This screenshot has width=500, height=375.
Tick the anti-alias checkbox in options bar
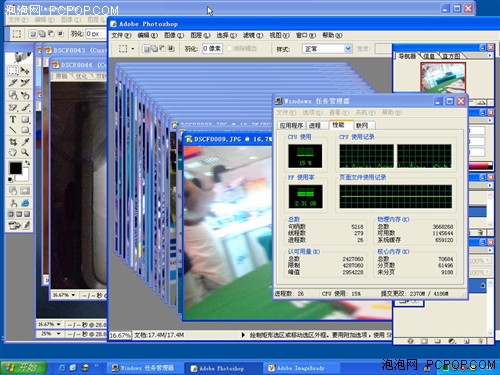pyautogui.click(x=229, y=49)
